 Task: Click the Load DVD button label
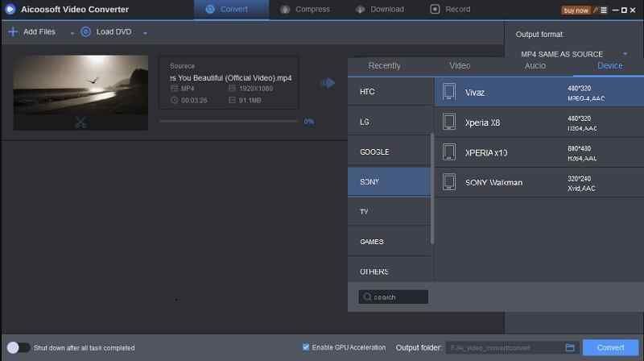(x=114, y=31)
